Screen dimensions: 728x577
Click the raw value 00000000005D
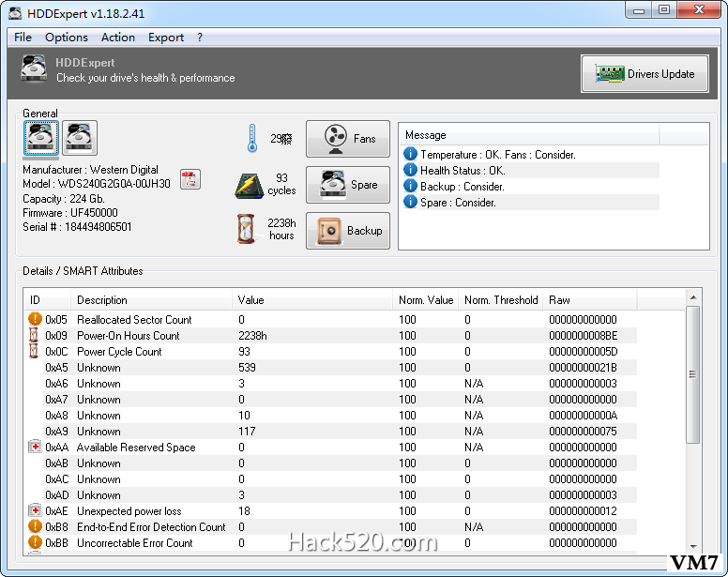584,352
